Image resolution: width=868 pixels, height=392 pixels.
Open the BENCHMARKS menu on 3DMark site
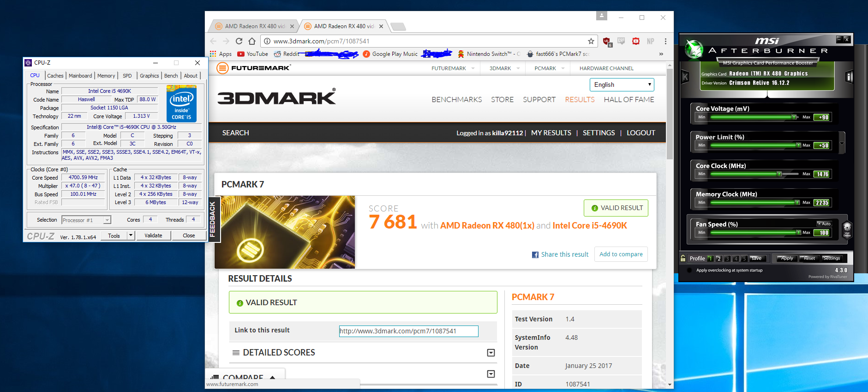point(457,99)
